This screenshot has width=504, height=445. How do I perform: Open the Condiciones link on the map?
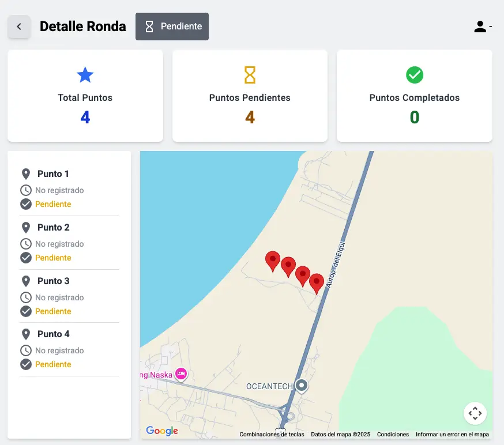pos(393,435)
